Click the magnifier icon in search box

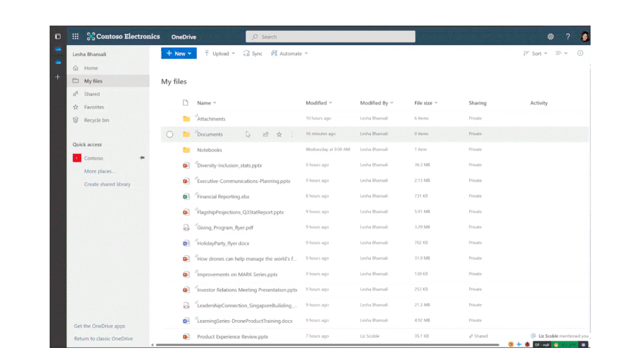[x=255, y=37]
